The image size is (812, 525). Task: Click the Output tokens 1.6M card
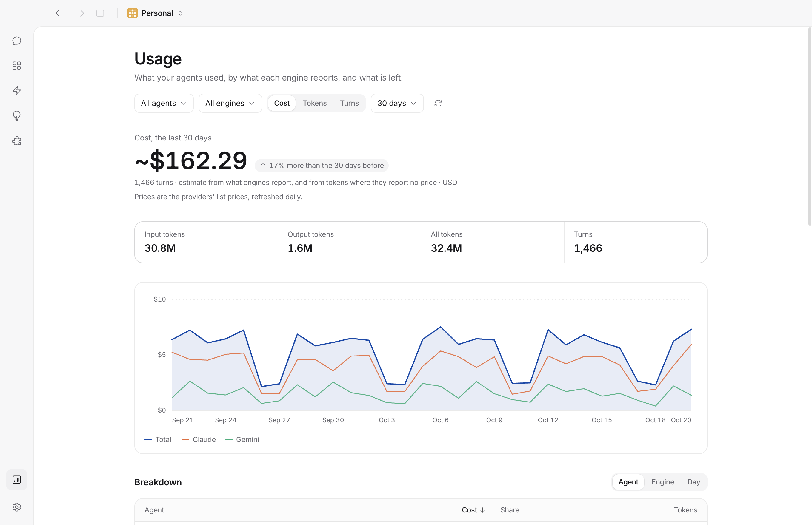tap(349, 243)
